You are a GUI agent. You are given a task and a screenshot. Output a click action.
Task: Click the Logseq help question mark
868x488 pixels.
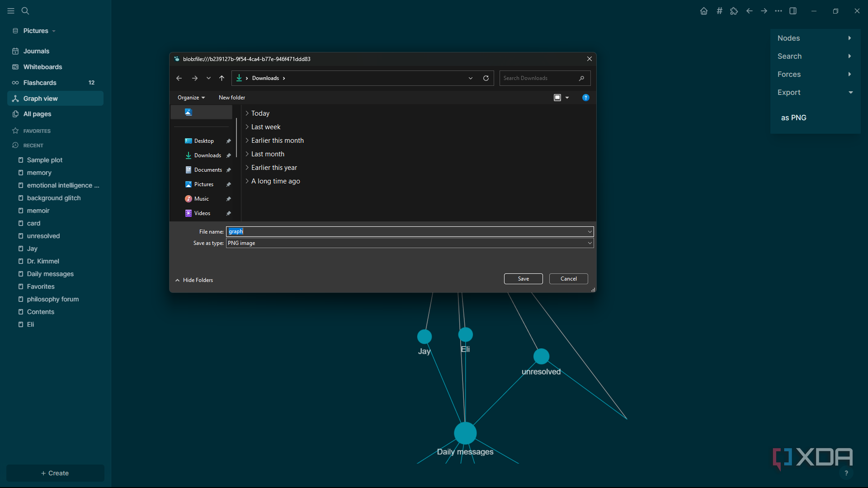846,473
